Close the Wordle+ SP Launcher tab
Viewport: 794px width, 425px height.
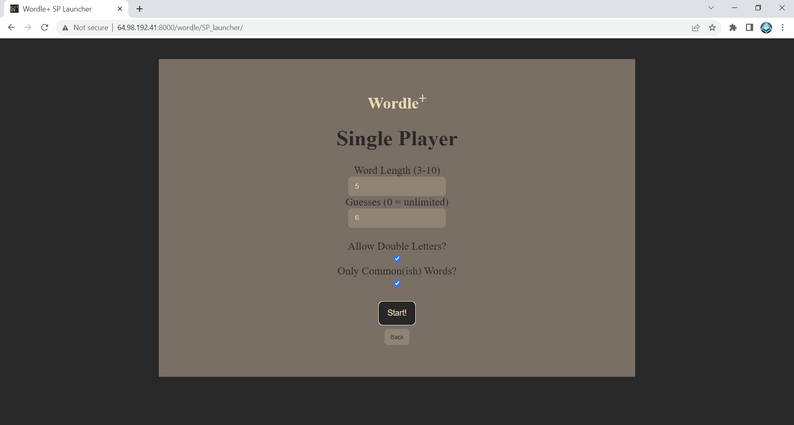[120, 9]
